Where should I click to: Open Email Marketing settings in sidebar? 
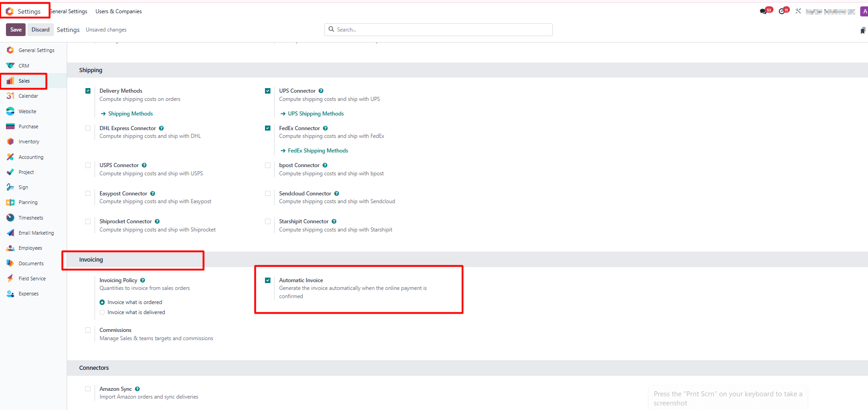tap(33, 233)
